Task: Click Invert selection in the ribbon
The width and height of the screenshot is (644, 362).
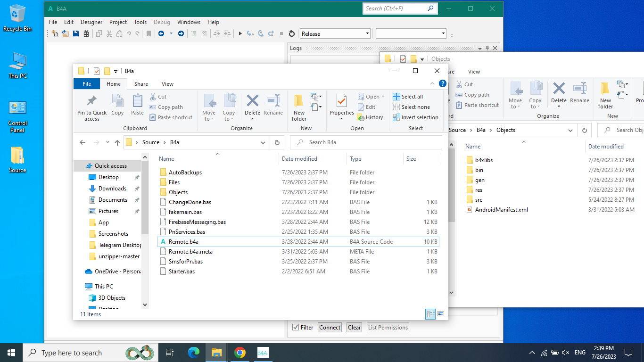Action: pyautogui.click(x=415, y=117)
